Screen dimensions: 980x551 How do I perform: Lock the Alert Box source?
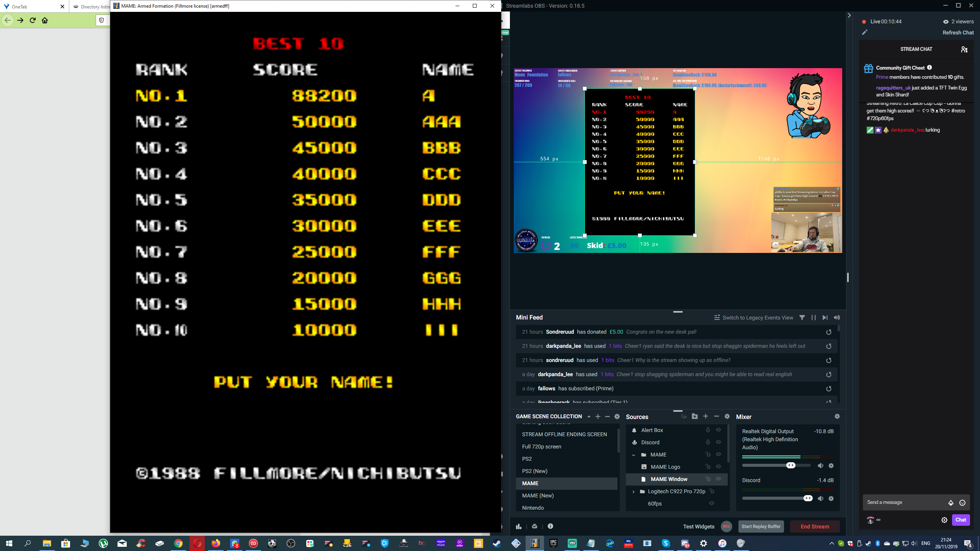coord(708,430)
